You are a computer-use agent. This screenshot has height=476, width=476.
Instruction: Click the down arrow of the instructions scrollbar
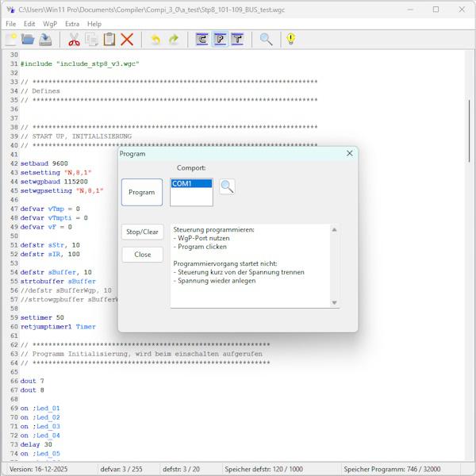(x=334, y=302)
